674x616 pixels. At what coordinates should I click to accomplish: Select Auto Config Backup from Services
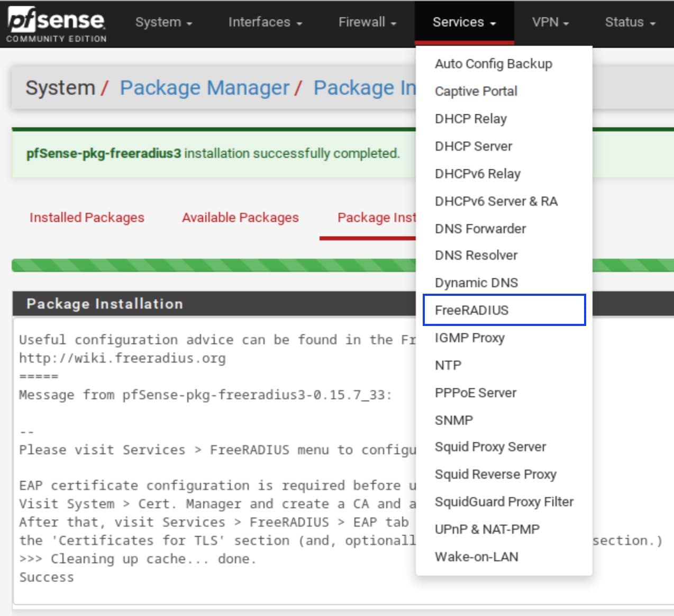tap(504, 64)
